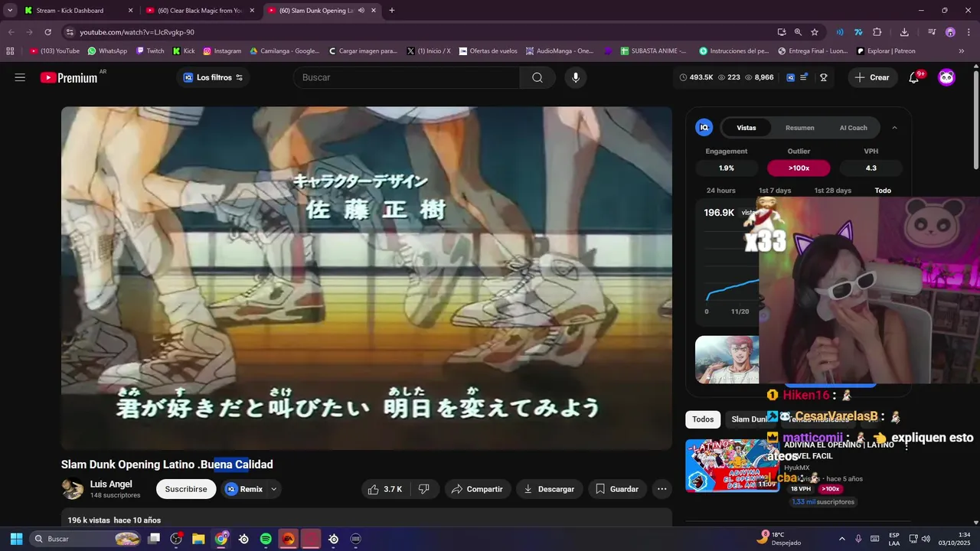Open the browser extensions puzzle icon
Screen dimensions: 980x551
tap(877, 32)
